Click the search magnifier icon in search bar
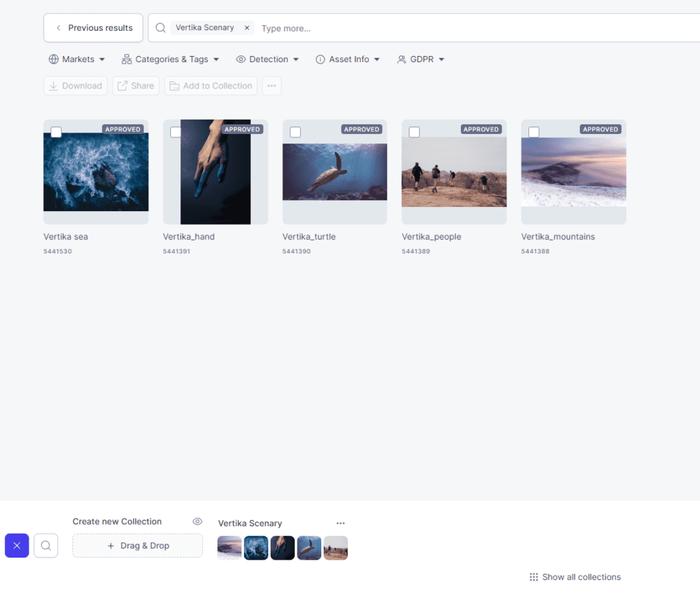 pyautogui.click(x=160, y=28)
